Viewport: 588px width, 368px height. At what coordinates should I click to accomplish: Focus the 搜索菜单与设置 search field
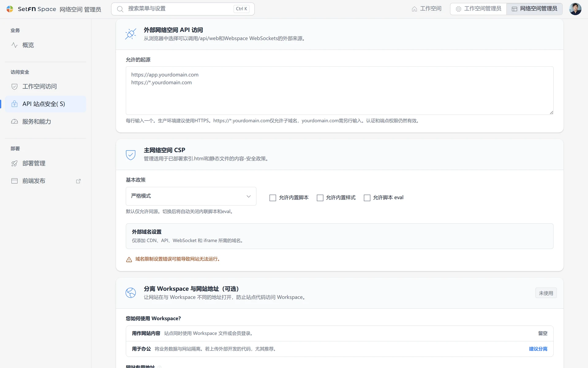(183, 9)
